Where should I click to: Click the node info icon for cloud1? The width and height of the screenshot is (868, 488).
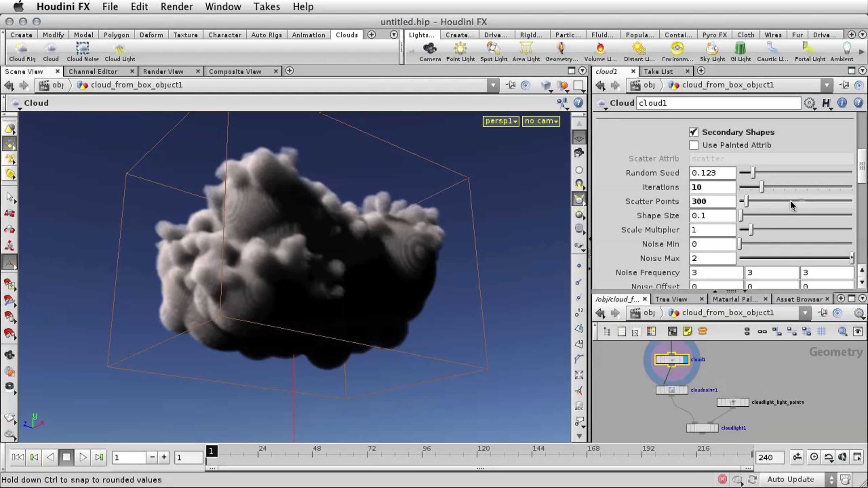(x=842, y=103)
